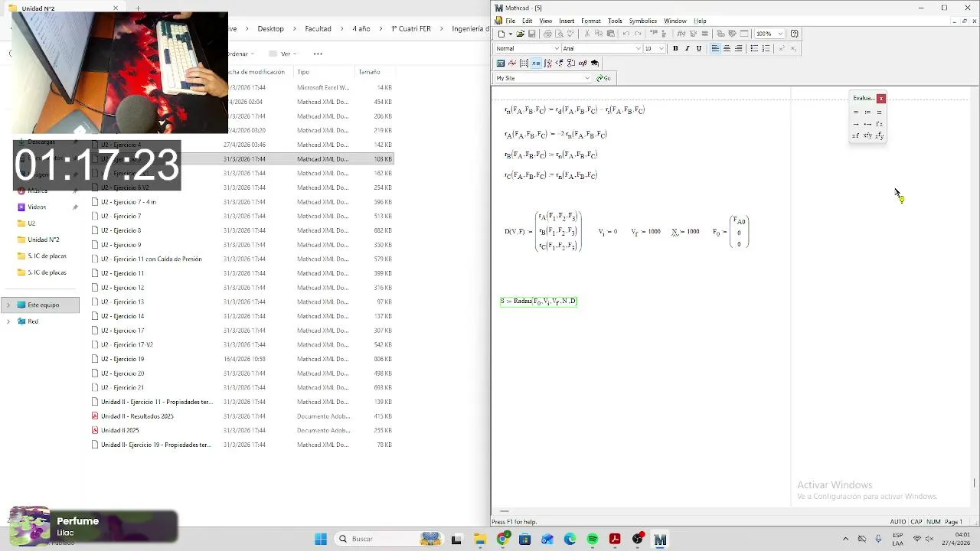
Task: Click Facultad in Explorer breadcrumb path
Action: click(x=318, y=28)
